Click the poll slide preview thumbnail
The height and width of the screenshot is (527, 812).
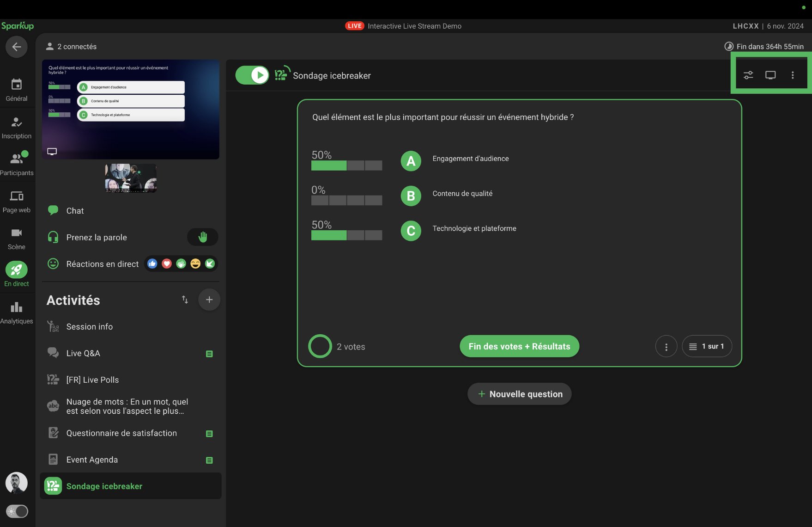click(131, 110)
